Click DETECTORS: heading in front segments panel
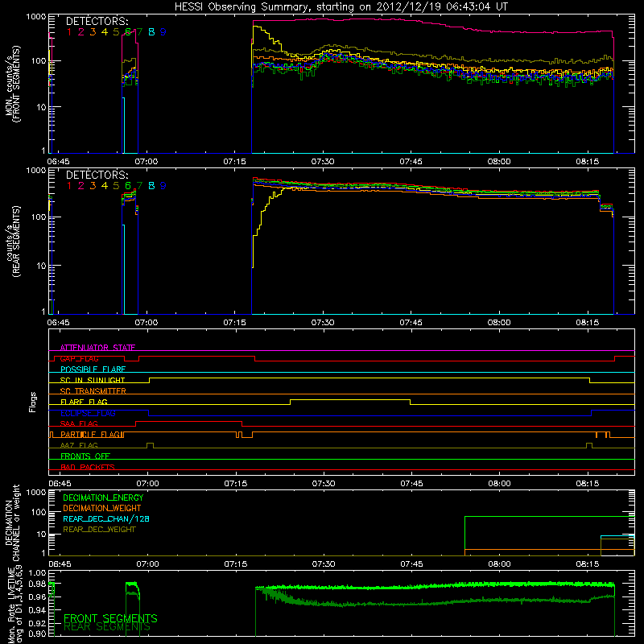The image size is (644, 644). click(x=97, y=21)
